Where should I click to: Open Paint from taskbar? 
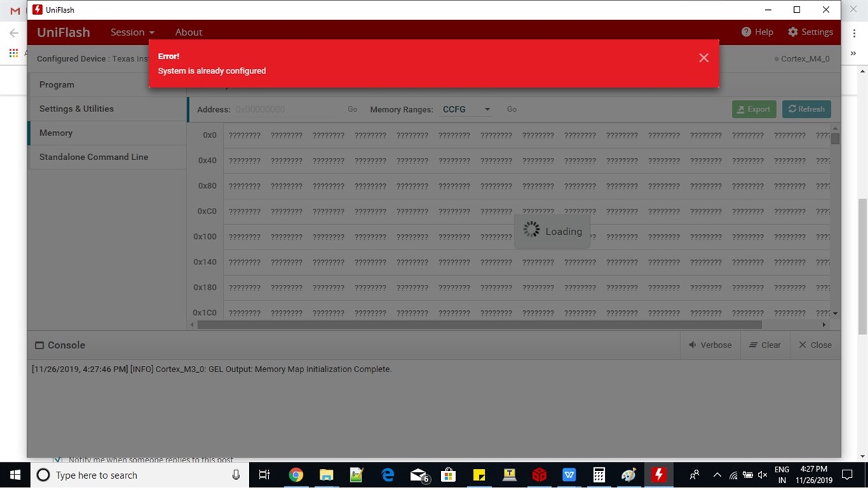coord(629,475)
